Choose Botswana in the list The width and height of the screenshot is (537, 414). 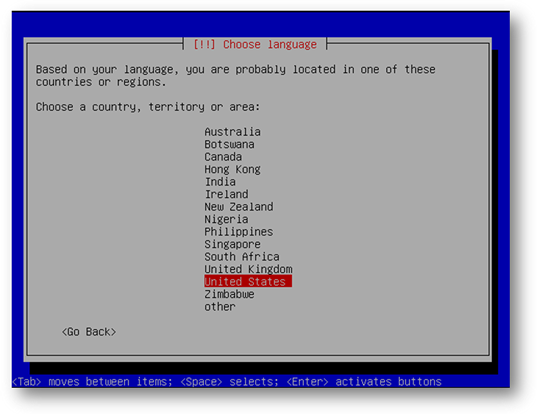pyautogui.click(x=229, y=144)
